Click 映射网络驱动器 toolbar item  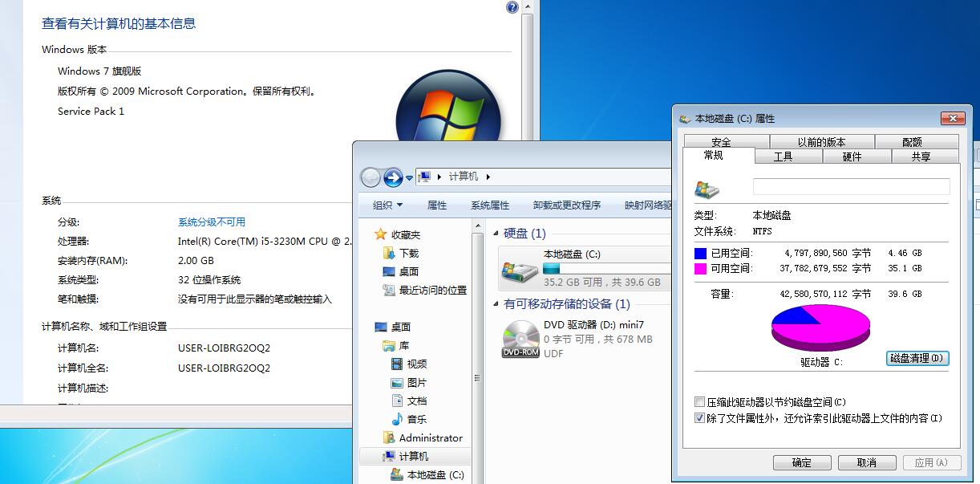tap(648, 205)
